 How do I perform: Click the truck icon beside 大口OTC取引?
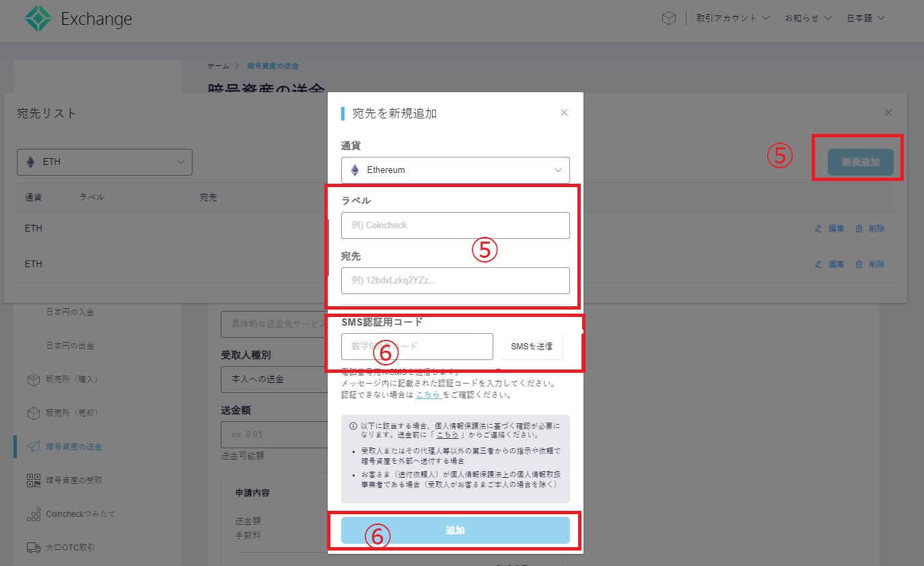click(34, 547)
